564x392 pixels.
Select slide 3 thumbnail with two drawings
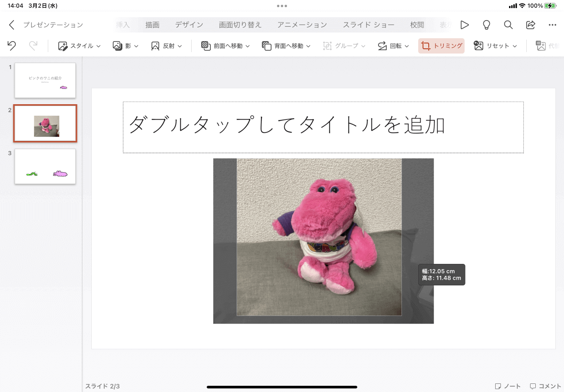point(45,166)
